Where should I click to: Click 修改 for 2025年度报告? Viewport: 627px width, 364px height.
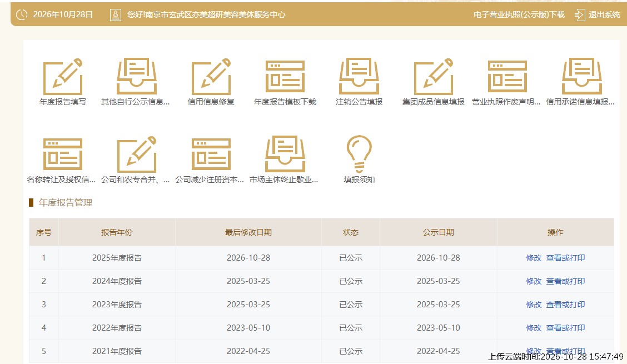coord(534,258)
